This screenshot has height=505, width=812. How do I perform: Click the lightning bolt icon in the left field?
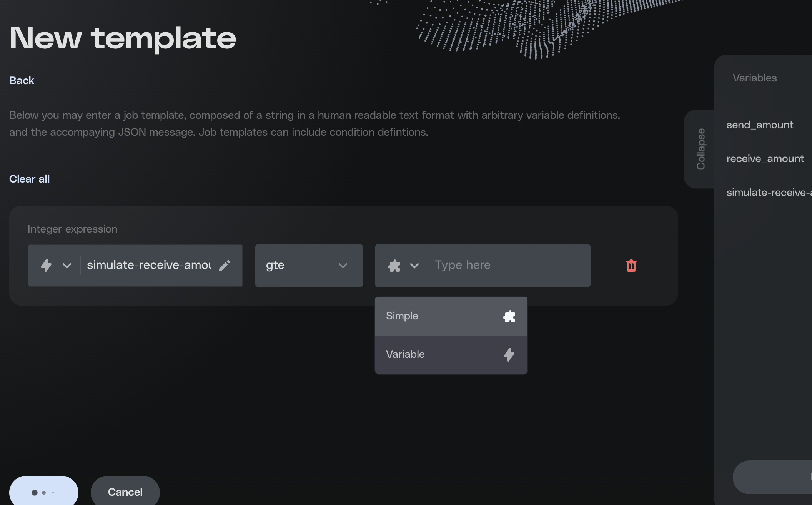(46, 266)
